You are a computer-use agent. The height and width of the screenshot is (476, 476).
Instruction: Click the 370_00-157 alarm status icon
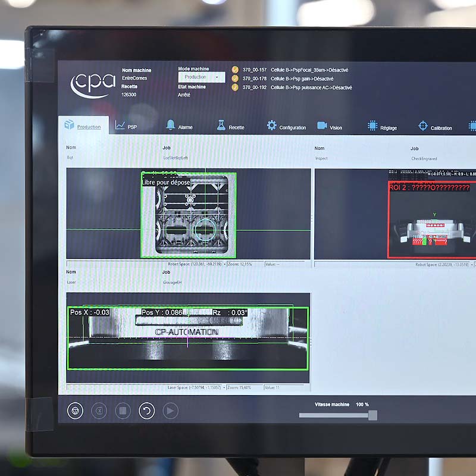235,70
